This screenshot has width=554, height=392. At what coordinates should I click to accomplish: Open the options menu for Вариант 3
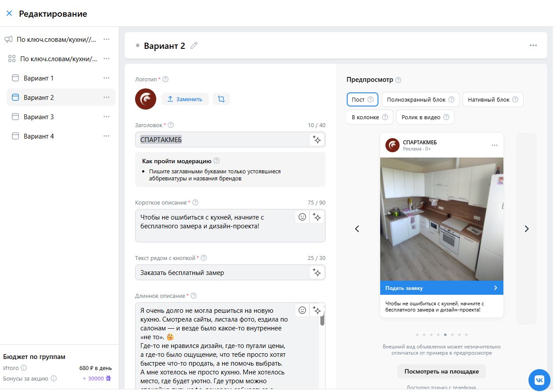pyautogui.click(x=106, y=117)
